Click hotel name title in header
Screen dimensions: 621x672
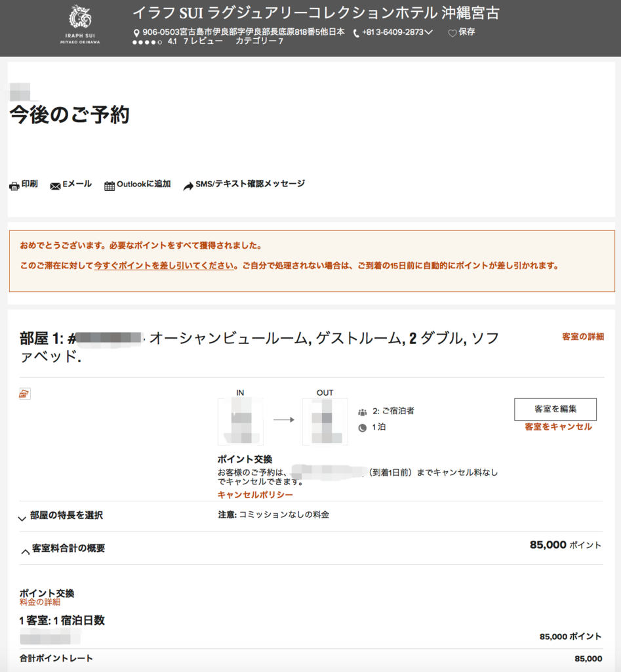click(316, 14)
